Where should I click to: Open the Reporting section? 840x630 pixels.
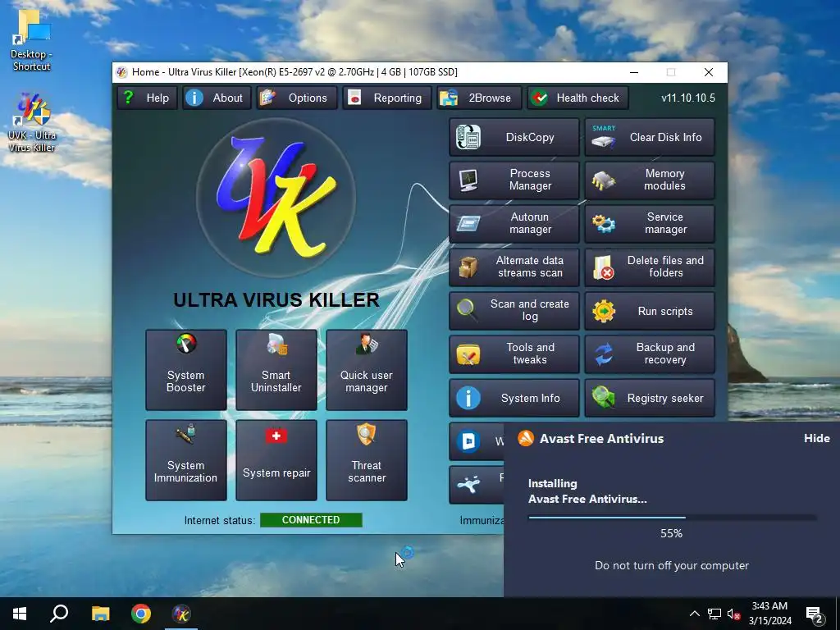(x=387, y=98)
